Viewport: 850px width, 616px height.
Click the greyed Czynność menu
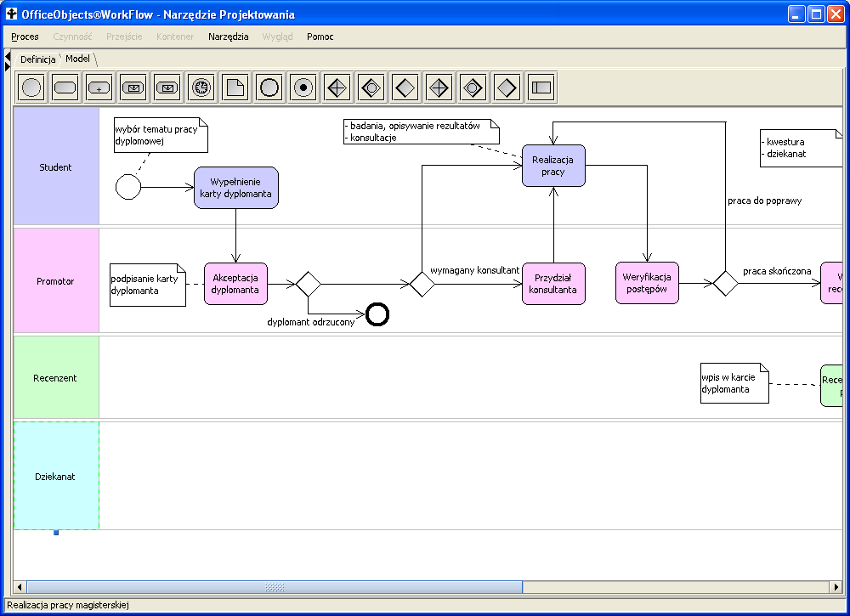point(72,37)
